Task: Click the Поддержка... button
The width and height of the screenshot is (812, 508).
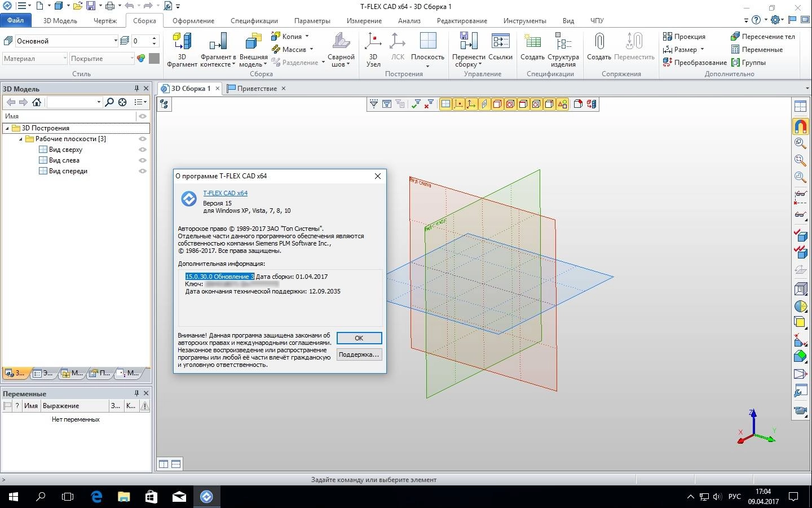Action: pyautogui.click(x=359, y=354)
